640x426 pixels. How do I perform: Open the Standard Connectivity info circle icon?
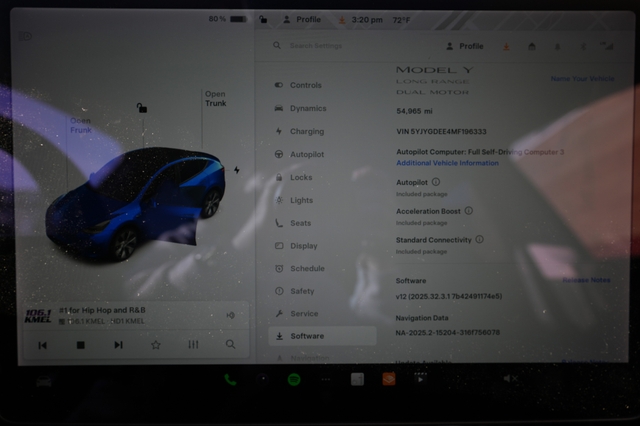click(x=480, y=240)
